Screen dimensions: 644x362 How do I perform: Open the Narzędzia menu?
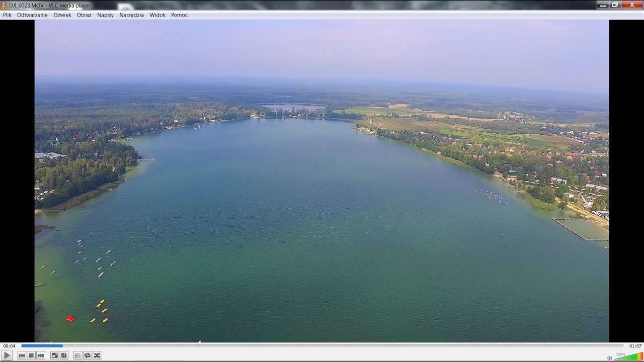click(132, 15)
